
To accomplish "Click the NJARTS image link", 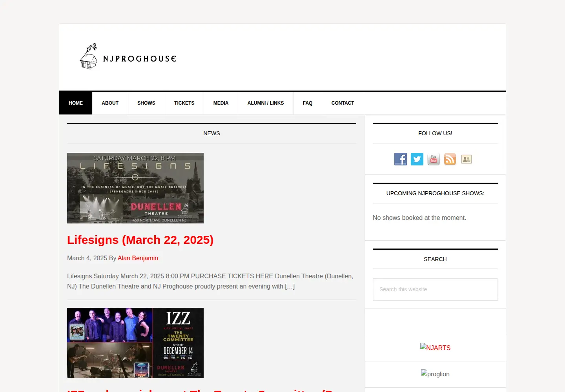I will [435, 348].
